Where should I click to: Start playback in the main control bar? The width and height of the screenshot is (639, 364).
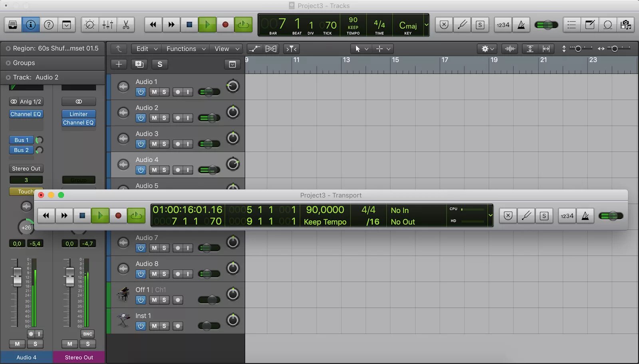207,25
